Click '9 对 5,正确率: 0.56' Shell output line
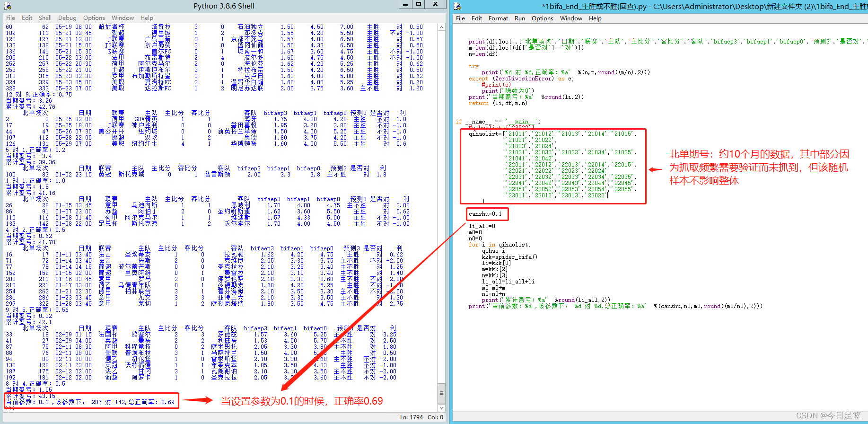This screenshot has width=868, height=424. 37,310
